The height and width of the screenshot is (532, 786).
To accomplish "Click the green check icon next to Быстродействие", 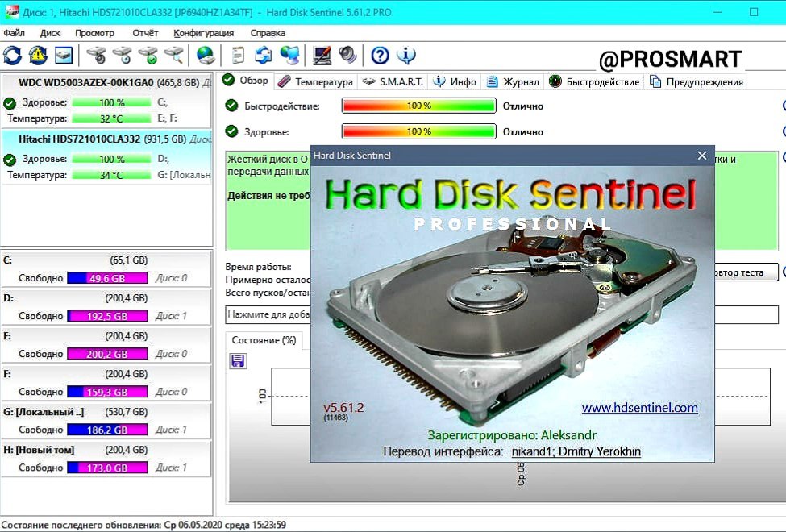I will (x=231, y=106).
